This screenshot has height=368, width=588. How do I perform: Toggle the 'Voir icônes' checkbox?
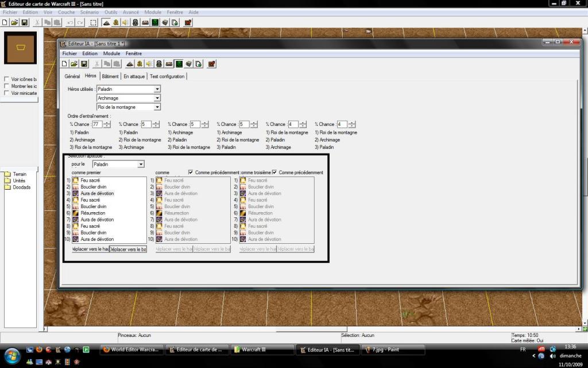pyautogui.click(x=6, y=79)
